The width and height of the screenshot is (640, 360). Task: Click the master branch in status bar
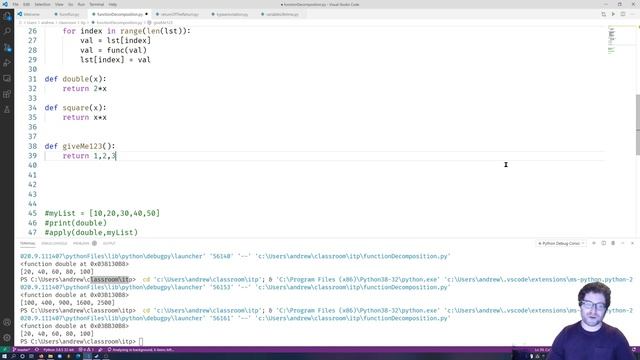pos(21,350)
